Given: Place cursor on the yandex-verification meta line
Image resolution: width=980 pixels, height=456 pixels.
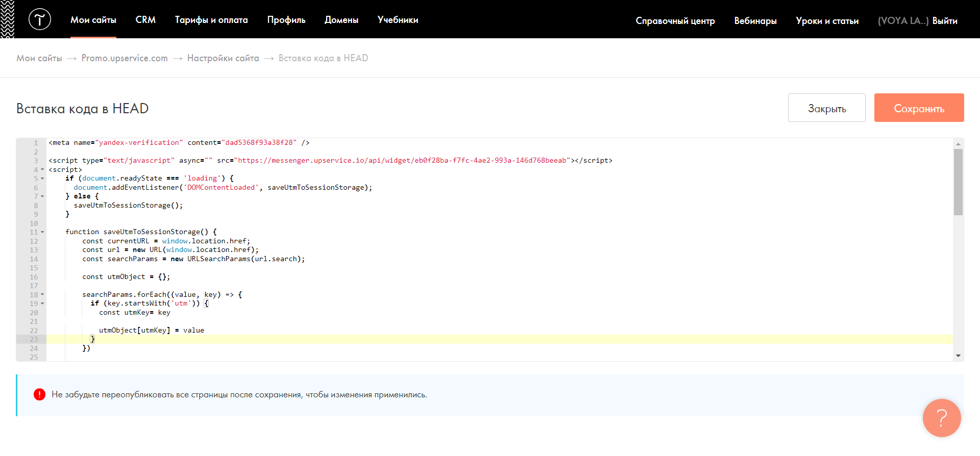Looking at the screenshot, I should click(x=179, y=143).
